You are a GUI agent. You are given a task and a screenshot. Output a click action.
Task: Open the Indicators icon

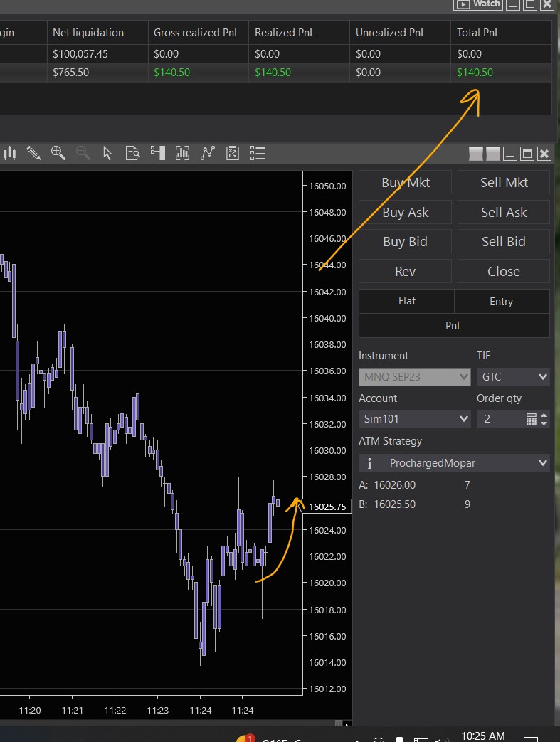point(183,153)
